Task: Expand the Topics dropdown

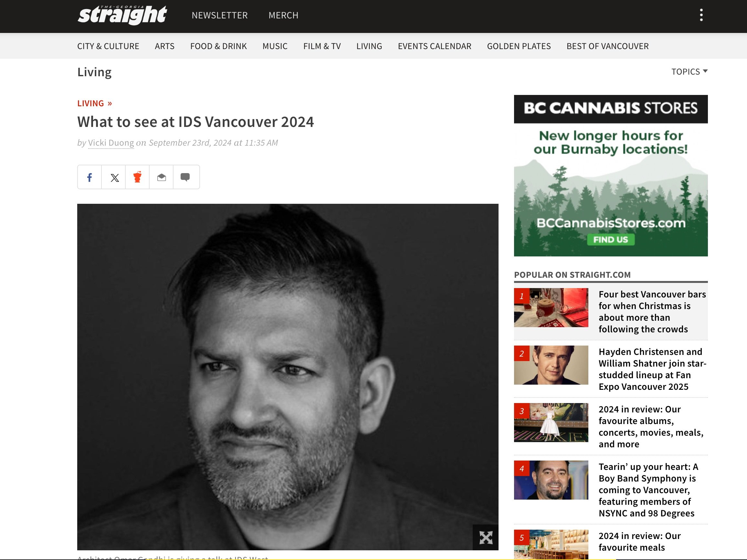Action: click(689, 72)
